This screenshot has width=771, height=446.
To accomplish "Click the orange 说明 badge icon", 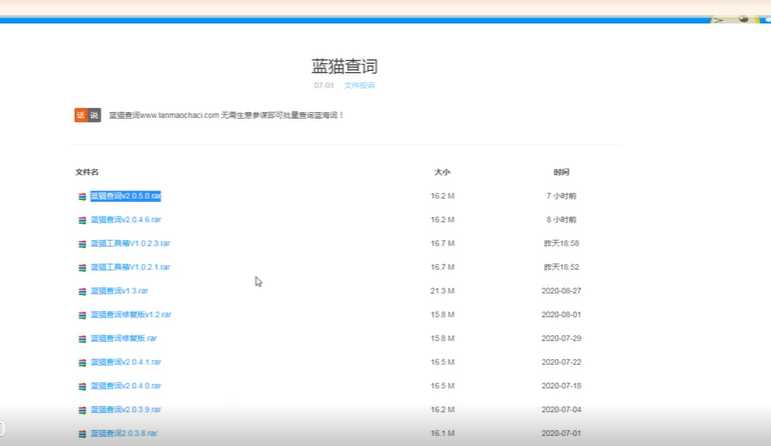I will 88,115.
